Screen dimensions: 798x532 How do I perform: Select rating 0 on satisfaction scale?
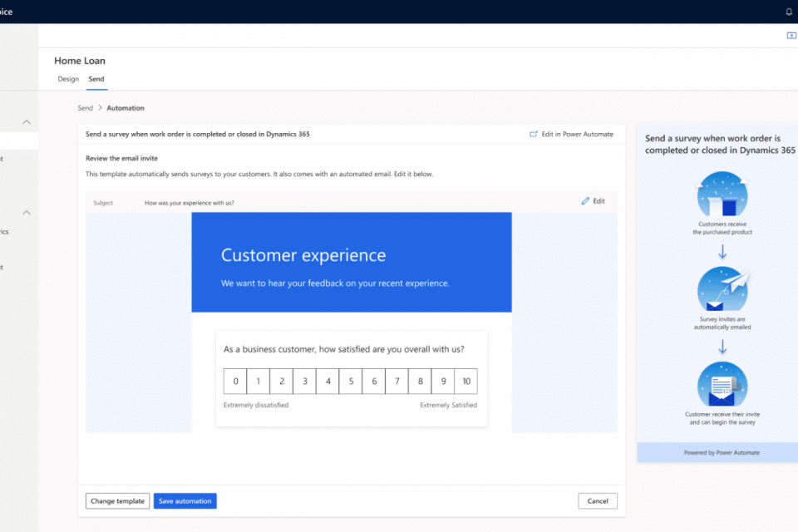pyautogui.click(x=235, y=382)
